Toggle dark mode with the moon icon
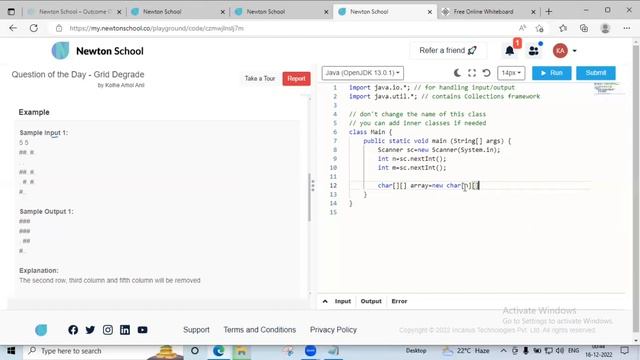This screenshot has height=360, width=640. tap(458, 73)
